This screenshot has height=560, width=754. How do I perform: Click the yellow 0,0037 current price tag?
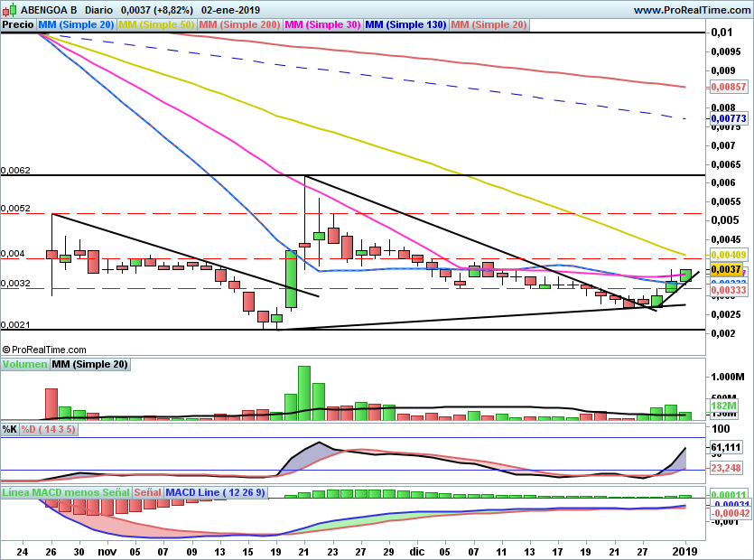click(x=726, y=270)
